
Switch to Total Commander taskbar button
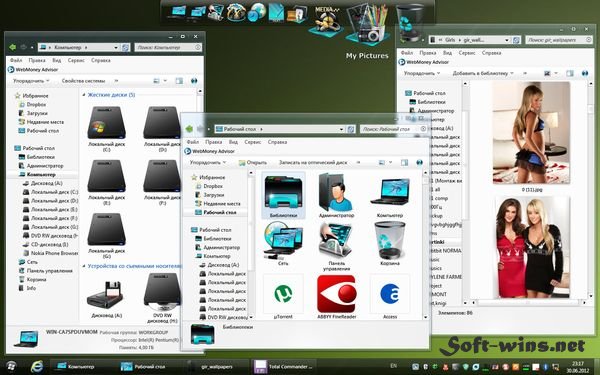coord(284,367)
